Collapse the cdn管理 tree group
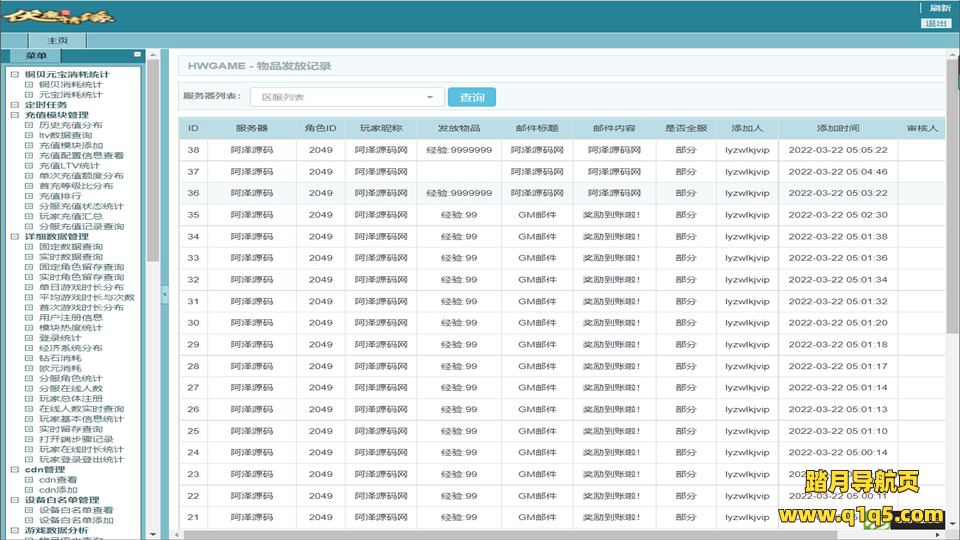Screen dimensions: 960x540 click(x=14, y=470)
